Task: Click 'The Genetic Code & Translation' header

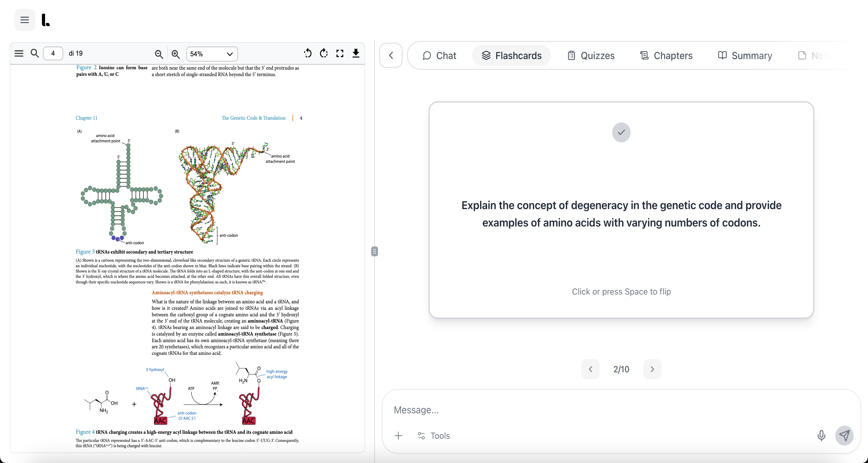Action: 253,118
